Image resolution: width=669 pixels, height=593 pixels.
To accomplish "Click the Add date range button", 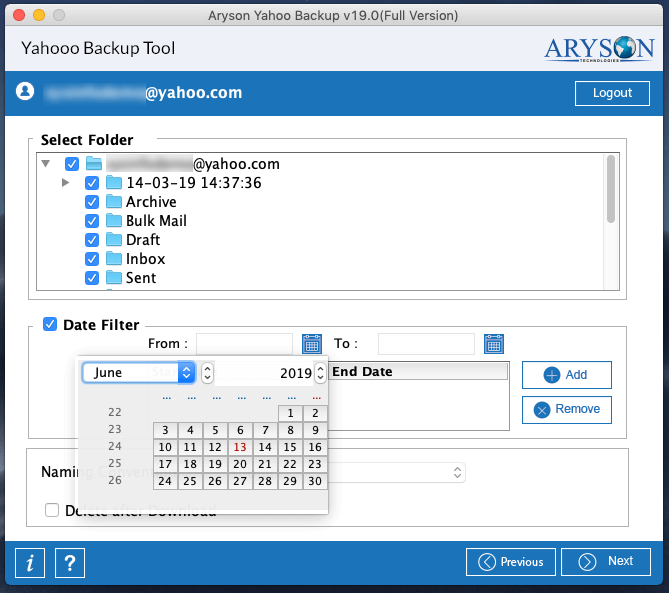I will point(567,375).
